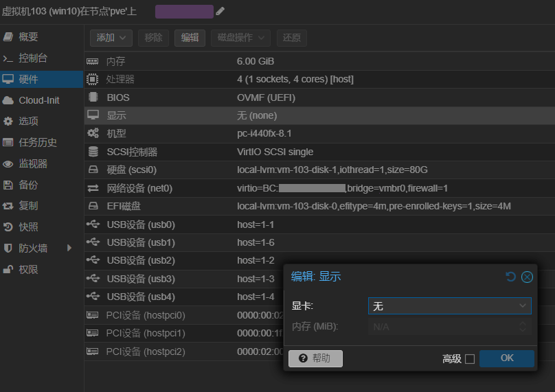Click OK in the display edit dialog

(x=507, y=358)
